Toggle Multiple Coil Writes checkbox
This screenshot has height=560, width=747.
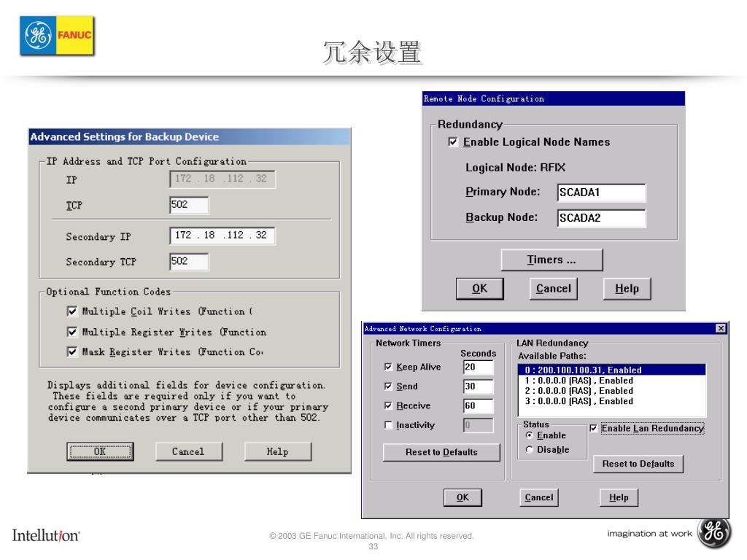pyautogui.click(x=72, y=311)
